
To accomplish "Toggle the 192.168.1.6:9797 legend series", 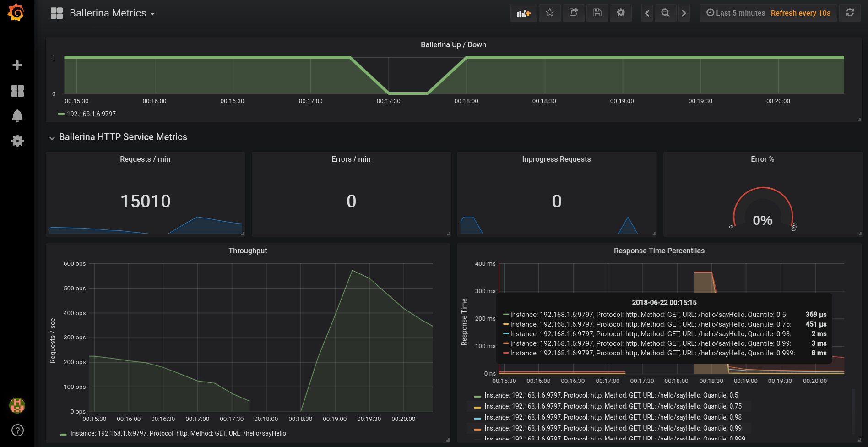I will 91,114.
